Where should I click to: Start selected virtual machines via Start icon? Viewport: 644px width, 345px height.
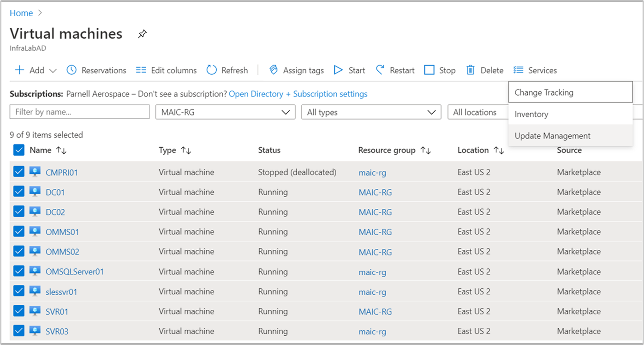point(339,70)
